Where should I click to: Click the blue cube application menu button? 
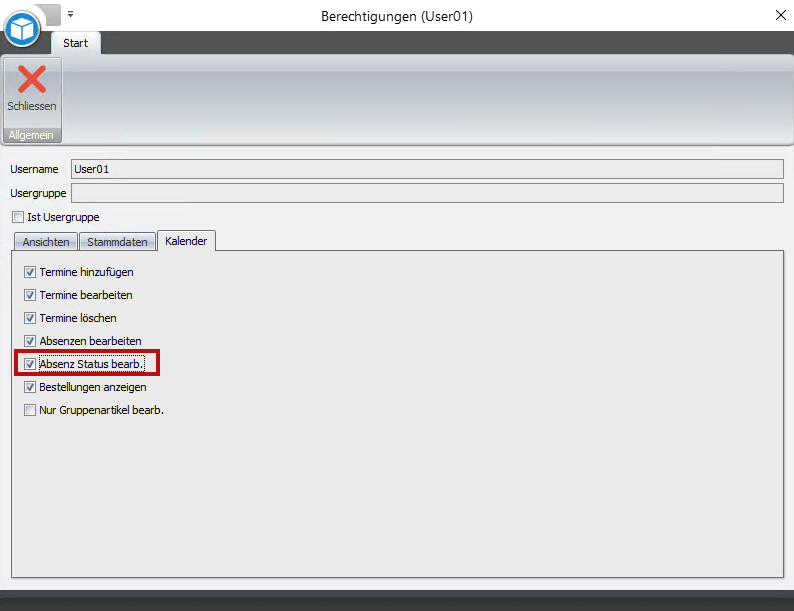coord(21,29)
